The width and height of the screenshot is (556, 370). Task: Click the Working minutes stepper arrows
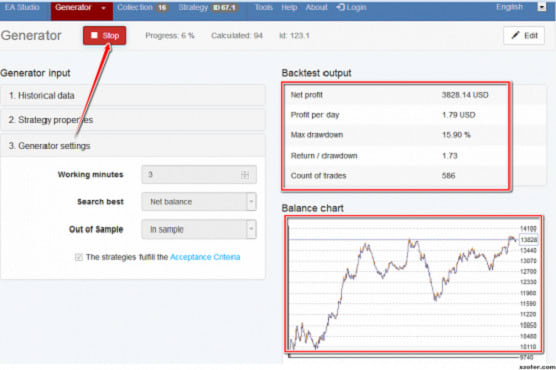(x=245, y=175)
